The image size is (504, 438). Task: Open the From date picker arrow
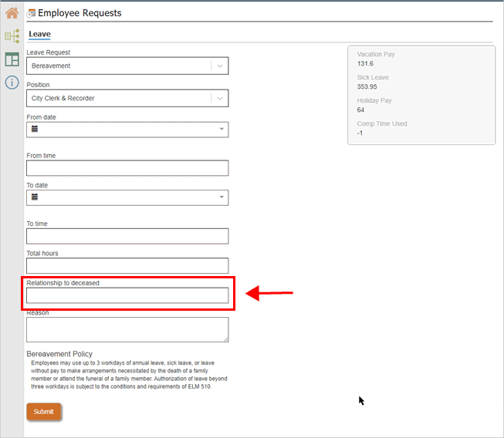[222, 130]
